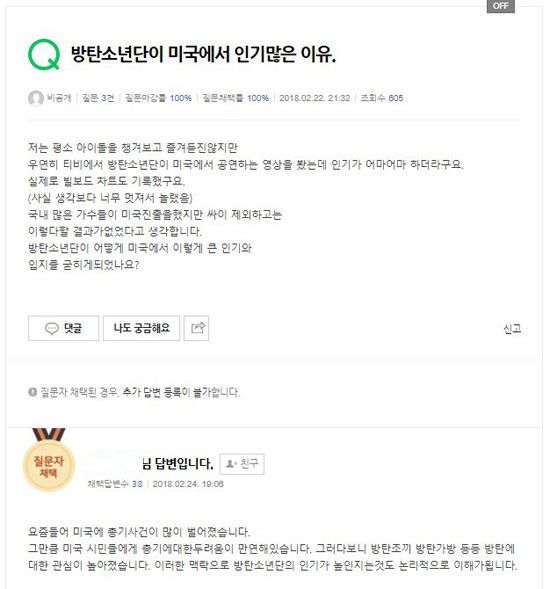The image size is (550, 589).
Task: Click the 신고 report link
Action: coord(512,329)
